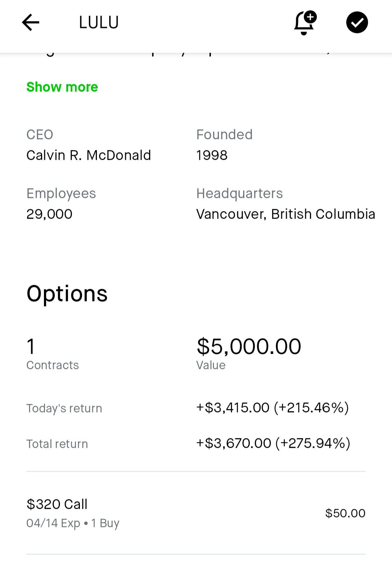Add a price alert with the bell icon
392x569 pixels.
pos(305,23)
